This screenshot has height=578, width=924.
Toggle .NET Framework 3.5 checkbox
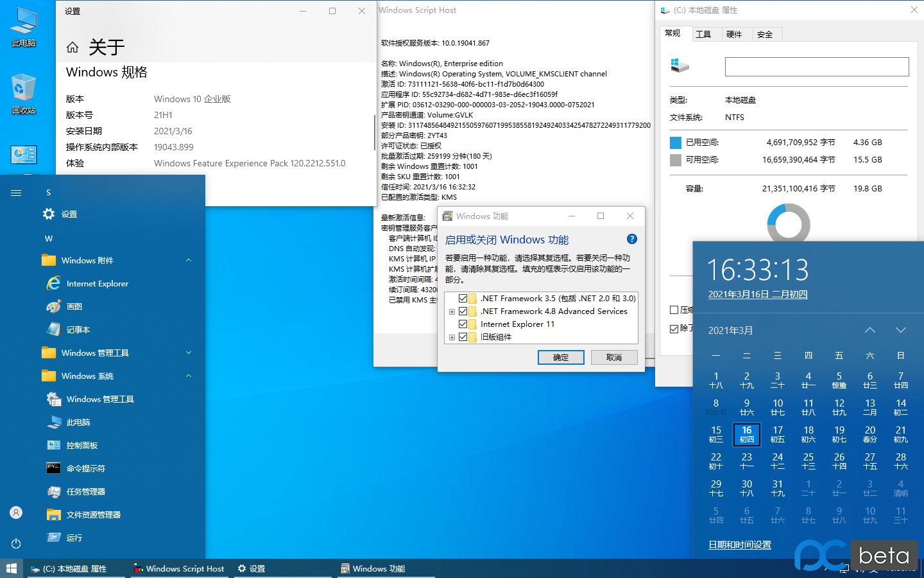pos(463,298)
